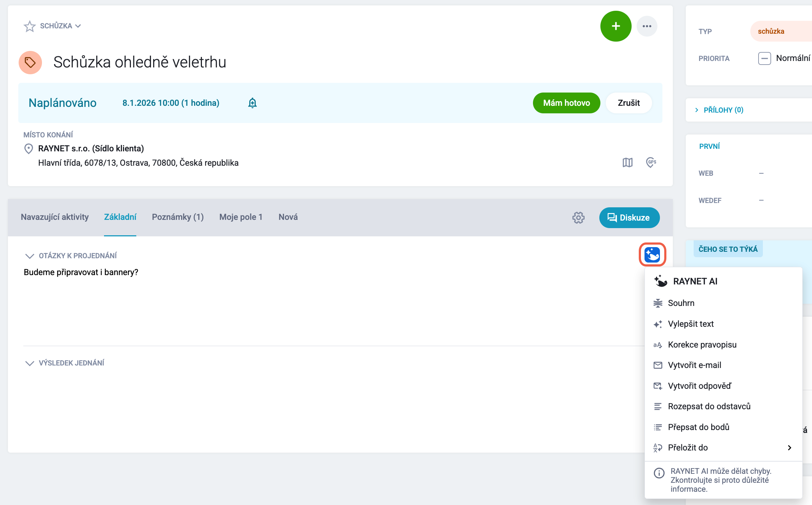Select Korekce pravopisu in the AI menu

(723, 345)
